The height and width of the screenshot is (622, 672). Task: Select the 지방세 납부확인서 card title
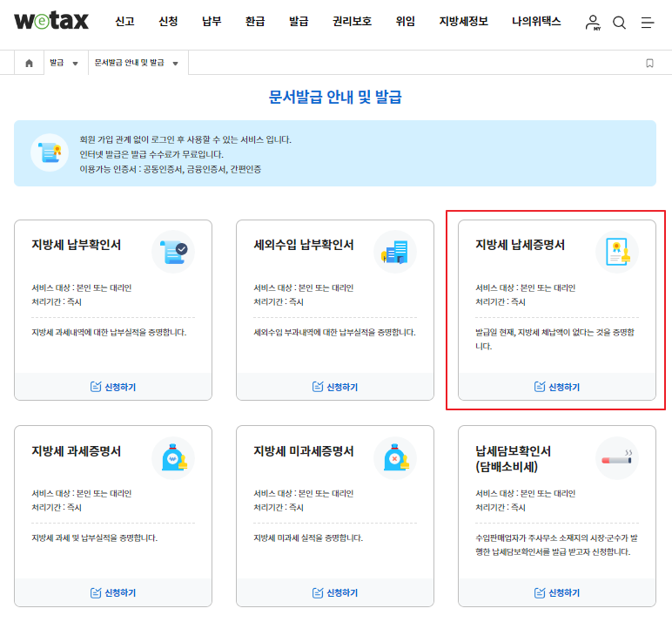coord(77,245)
